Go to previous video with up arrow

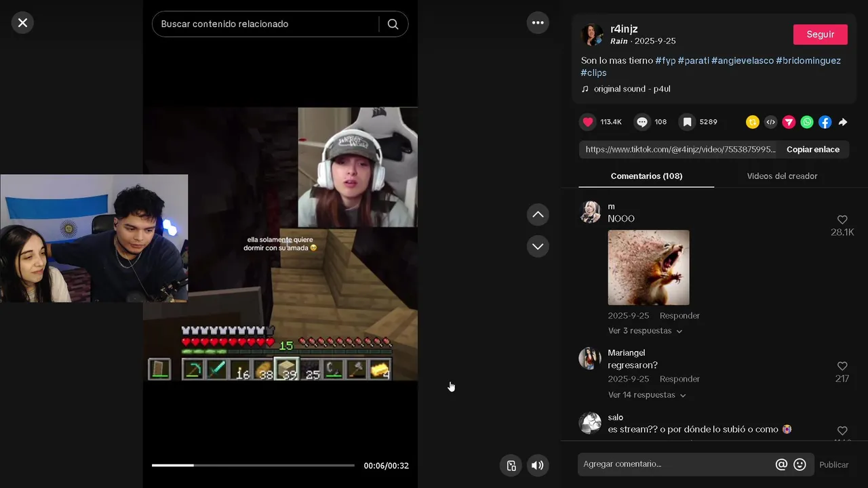point(538,215)
